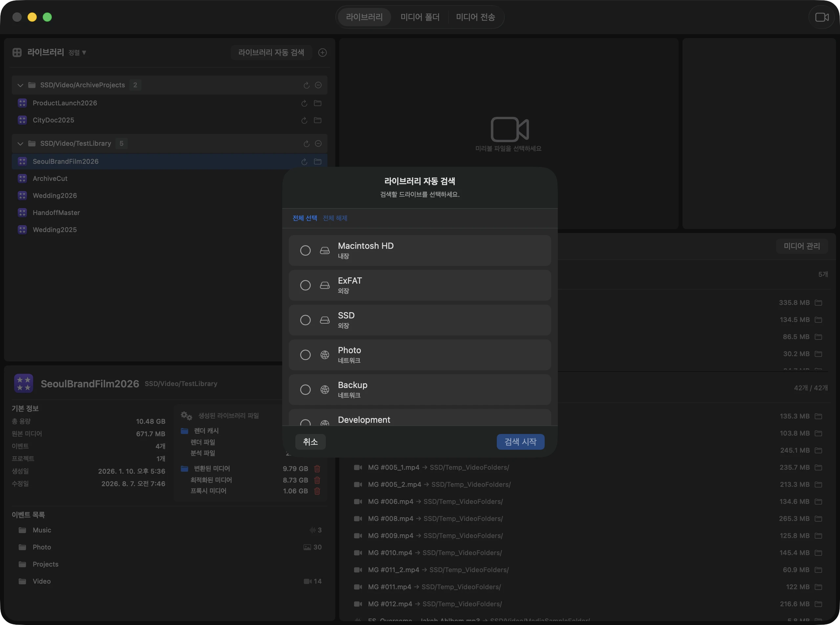Select the SSD drive radio button
Screen dimensions: 840x625
(305, 320)
